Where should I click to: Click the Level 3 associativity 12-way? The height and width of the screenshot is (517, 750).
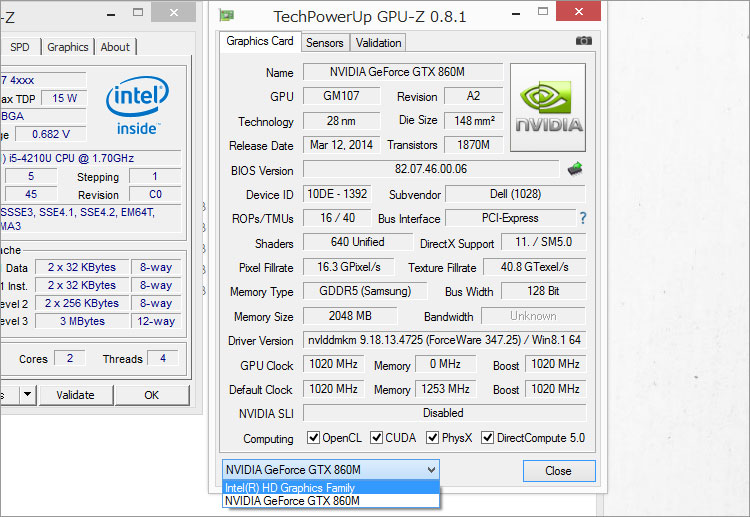point(156,321)
